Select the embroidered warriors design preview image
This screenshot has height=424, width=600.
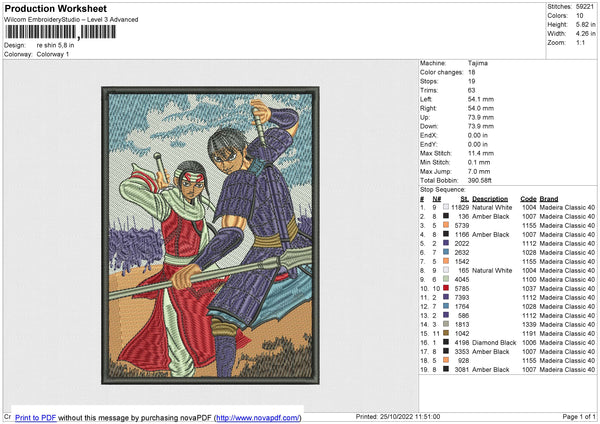click(210, 235)
